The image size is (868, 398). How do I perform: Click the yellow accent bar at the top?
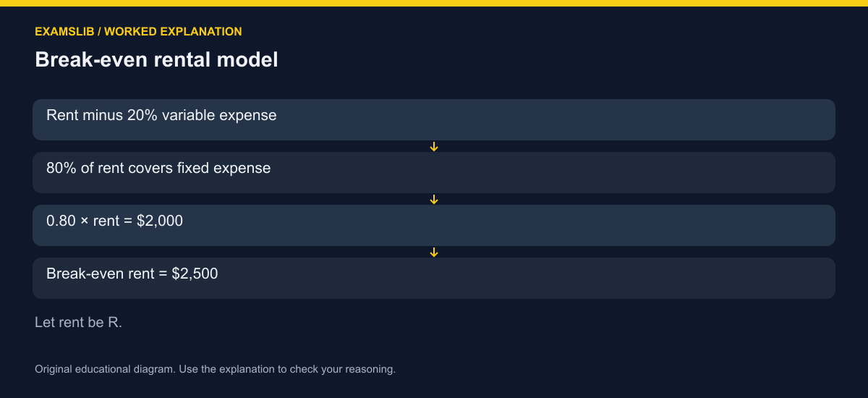[434, 3]
